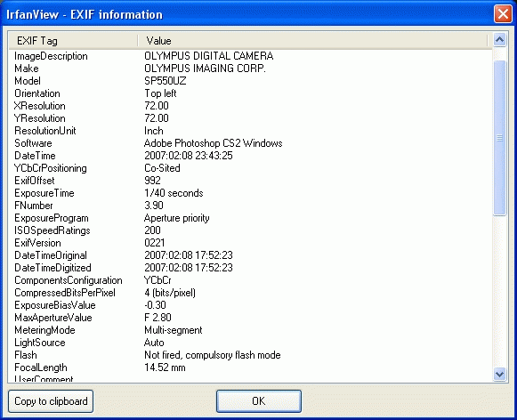
Task: Select the DateTimeOriginal row
Action: tap(251, 255)
